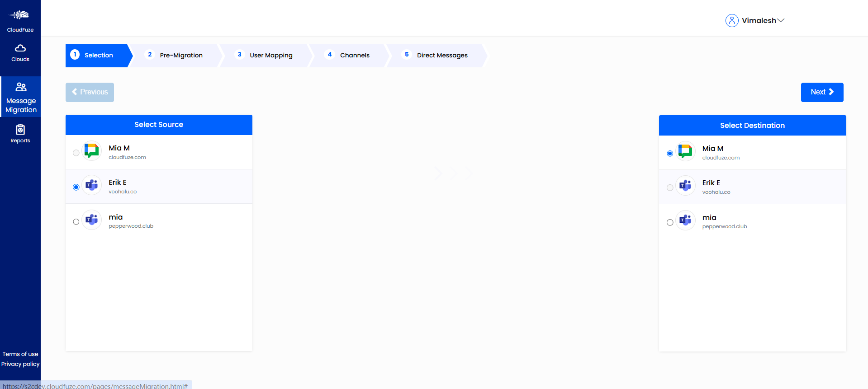
Task: Select Erik E radio button in Destination
Action: click(x=670, y=187)
